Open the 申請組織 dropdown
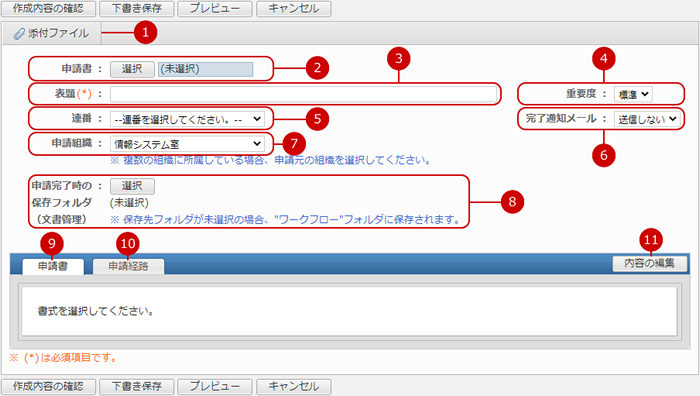The width and height of the screenshot is (700, 396). [x=187, y=144]
